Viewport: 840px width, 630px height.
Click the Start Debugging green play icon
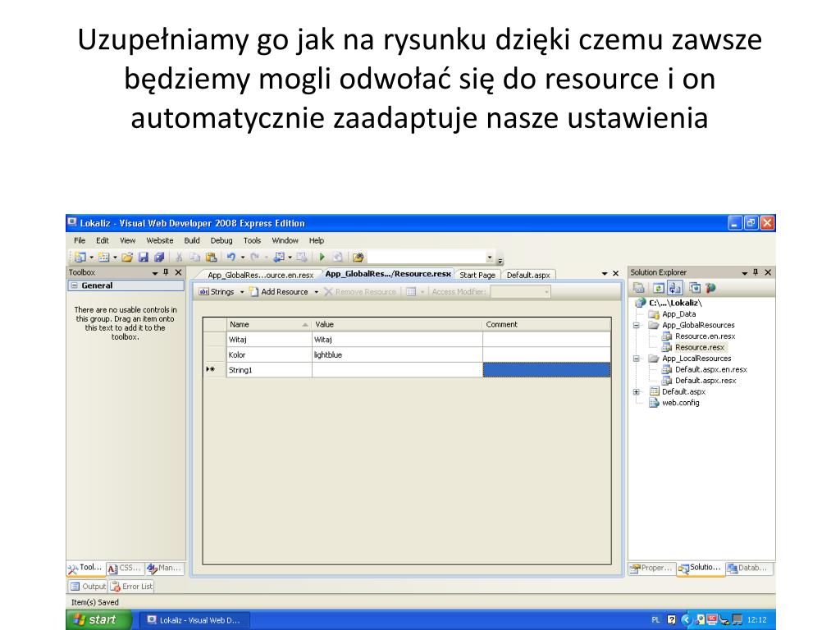pyautogui.click(x=322, y=257)
